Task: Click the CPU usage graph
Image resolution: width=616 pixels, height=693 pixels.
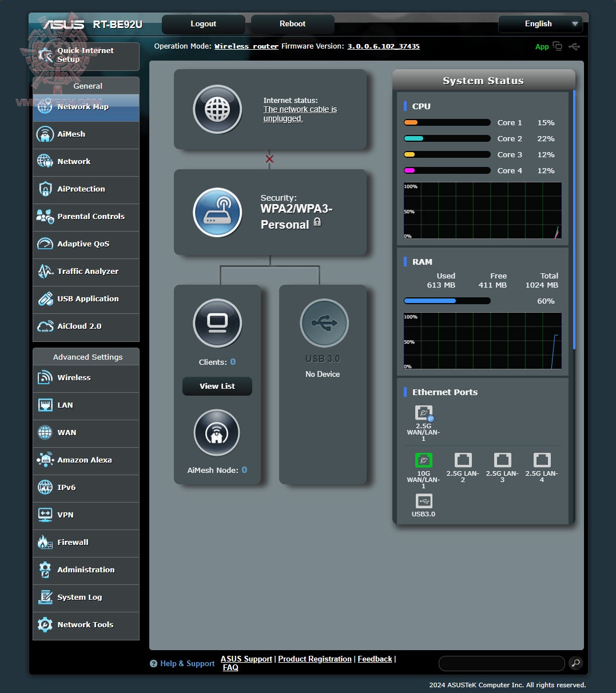Action: 483,210
